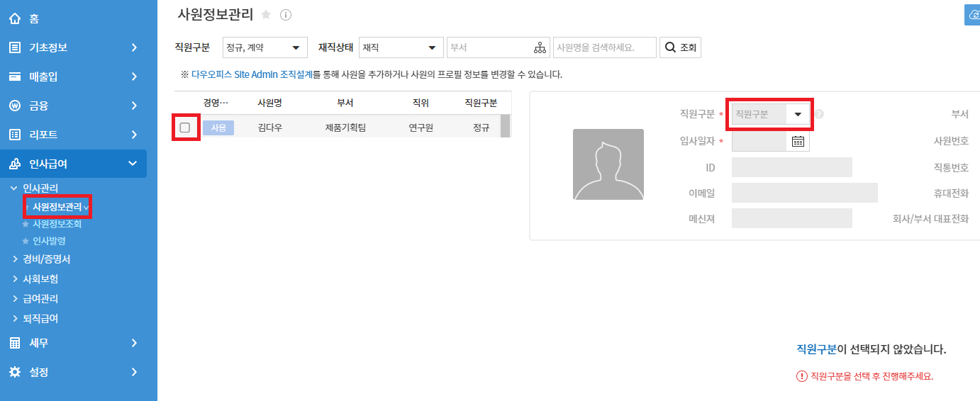The image size is (980, 401).
Task: Open the organization chart icon in 부서 field
Action: (x=540, y=48)
